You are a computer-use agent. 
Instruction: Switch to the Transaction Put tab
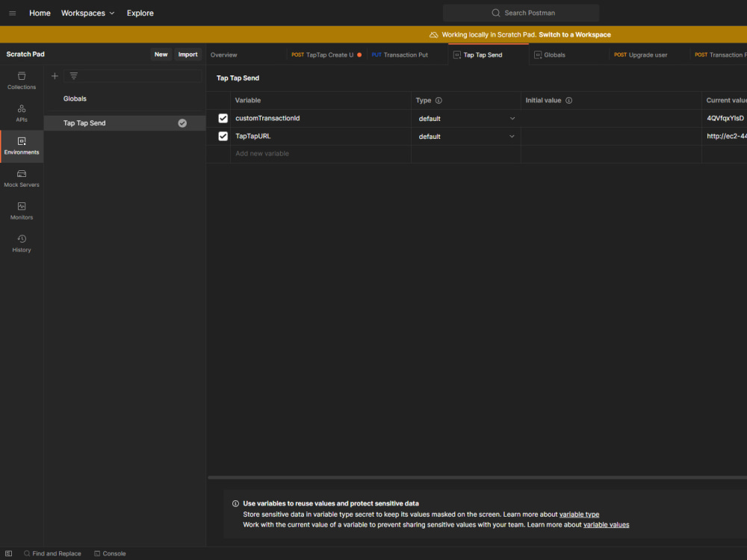tap(400, 55)
